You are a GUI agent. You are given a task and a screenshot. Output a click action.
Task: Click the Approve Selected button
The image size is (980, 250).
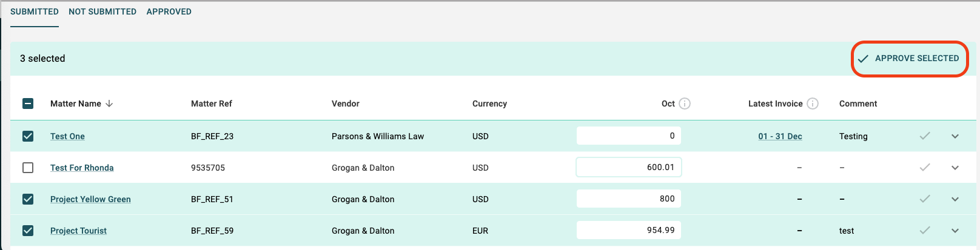tap(908, 59)
